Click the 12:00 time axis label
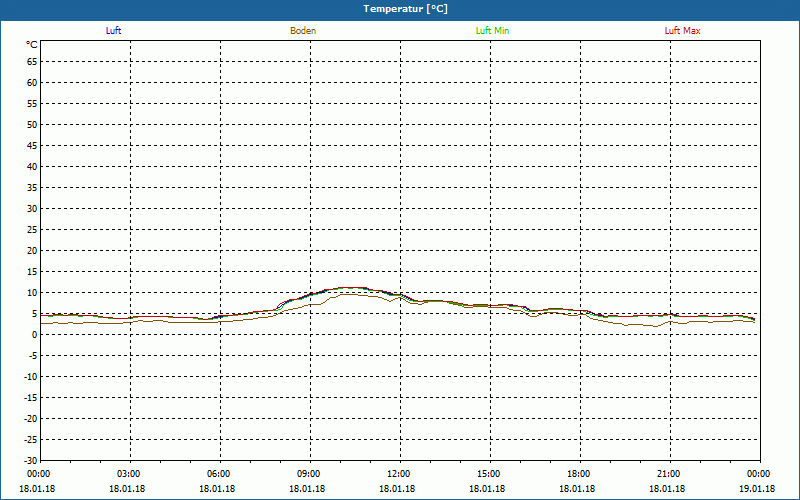The width and height of the screenshot is (800, 500). coord(398,474)
